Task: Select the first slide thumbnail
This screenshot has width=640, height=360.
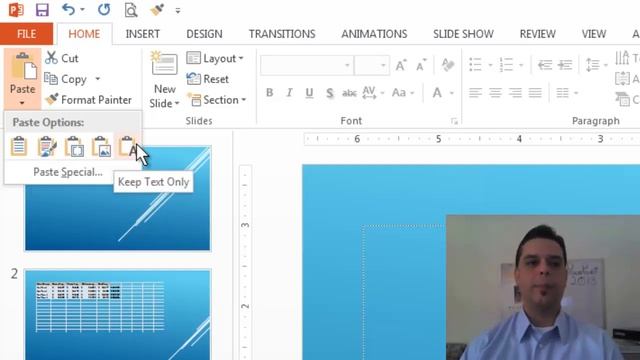Action: coord(118,198)
